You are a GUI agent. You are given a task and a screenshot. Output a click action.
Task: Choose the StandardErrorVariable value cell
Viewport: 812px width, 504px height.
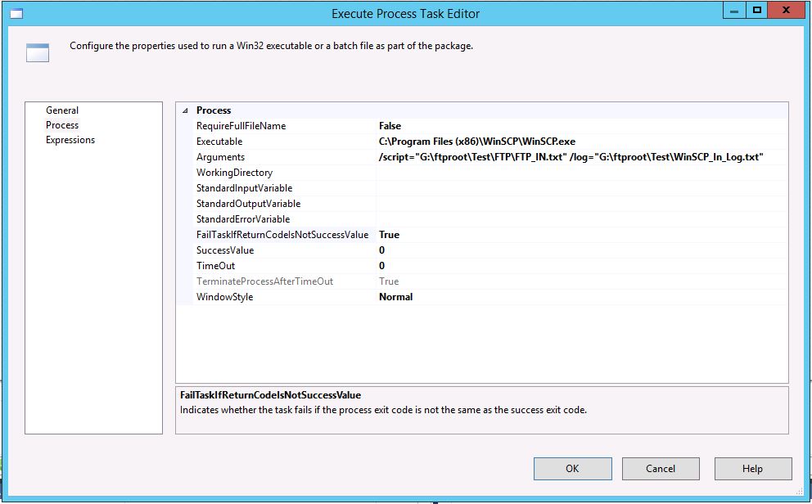[580, 219]
